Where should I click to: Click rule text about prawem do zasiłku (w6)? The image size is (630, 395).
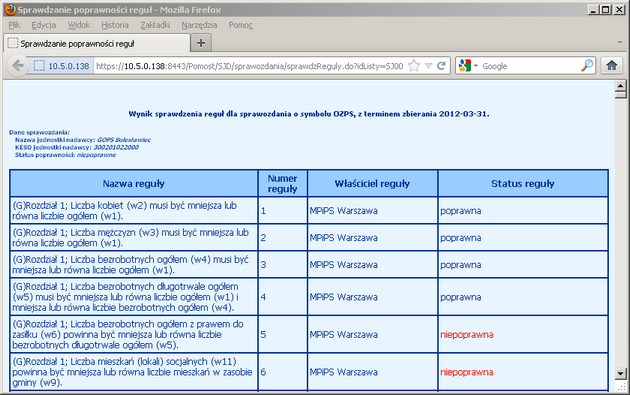(x=128, y=334)
